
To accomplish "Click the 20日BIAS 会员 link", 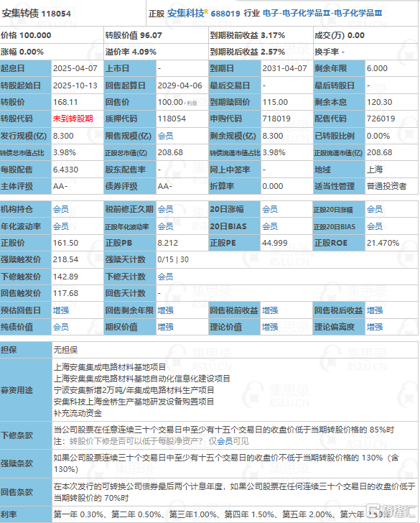I will (x=270, y=226).
